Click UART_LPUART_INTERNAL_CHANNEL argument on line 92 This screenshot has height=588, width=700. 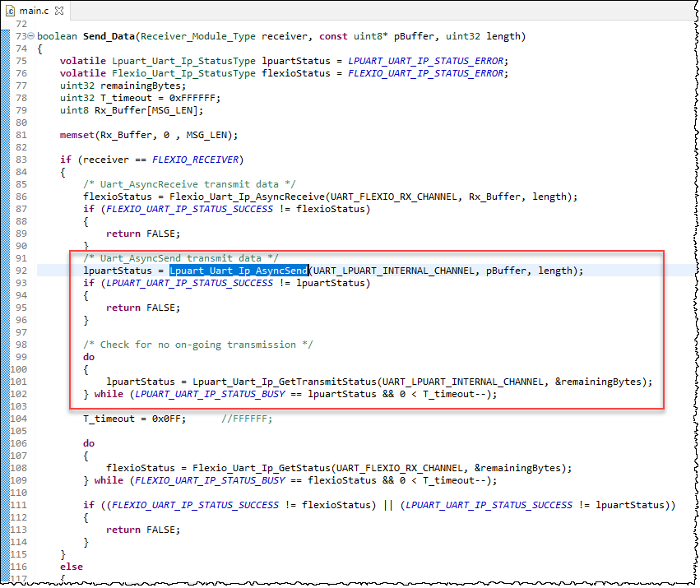point(393,271)
